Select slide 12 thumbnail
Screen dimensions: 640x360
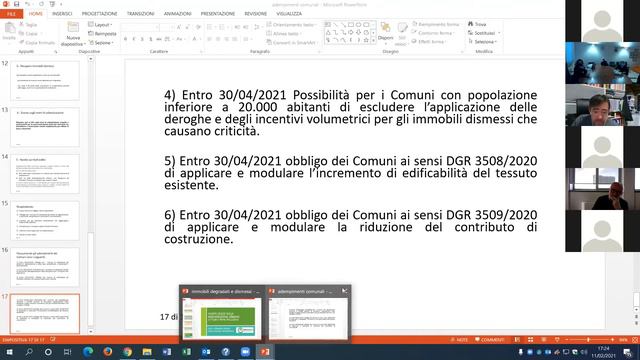click(x=45, y=80)
